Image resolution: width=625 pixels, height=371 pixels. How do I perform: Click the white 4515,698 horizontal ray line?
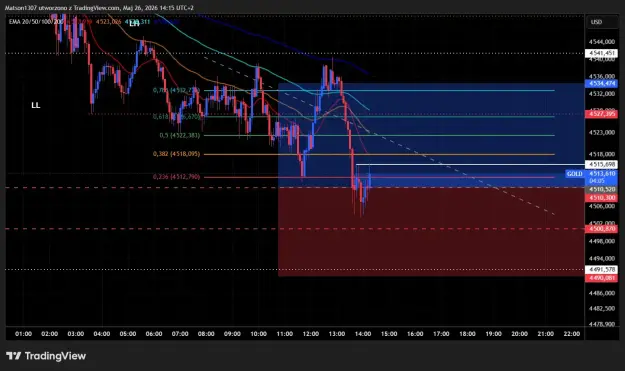pyautogui.click(x=470, y=164)
